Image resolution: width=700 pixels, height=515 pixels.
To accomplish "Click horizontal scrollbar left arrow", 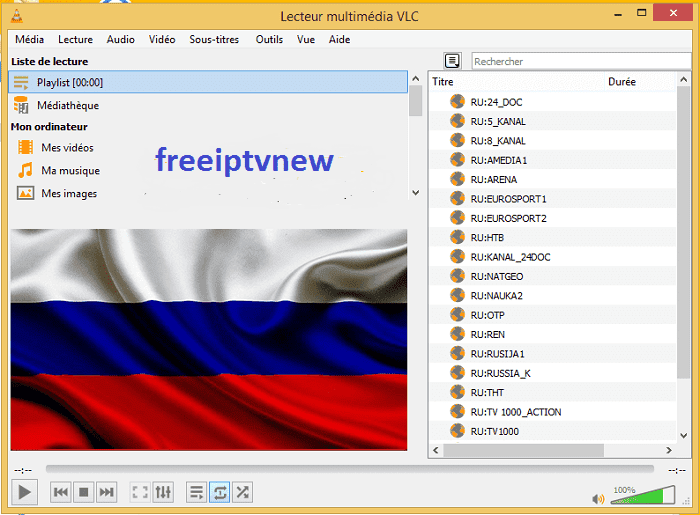I will coord(436,450).
